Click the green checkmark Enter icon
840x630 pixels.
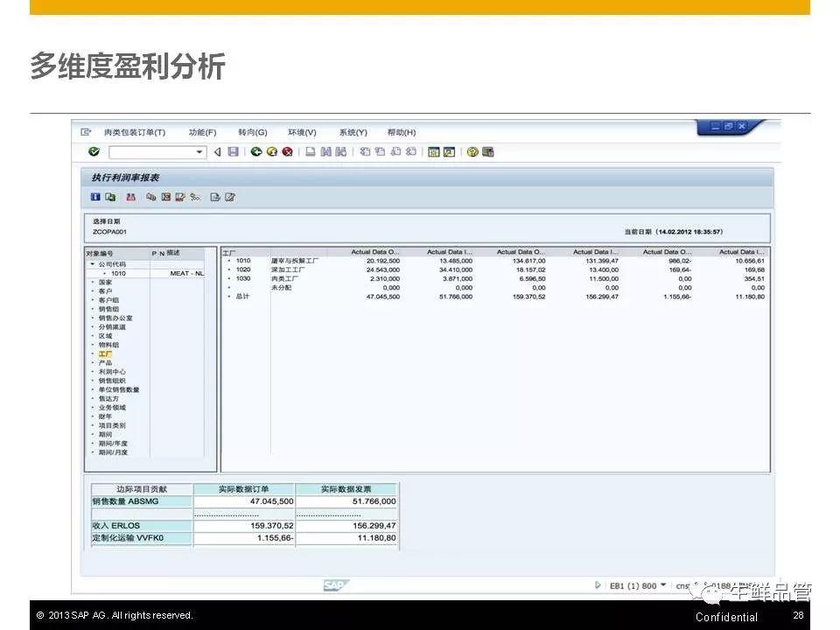tap(94, 152)
